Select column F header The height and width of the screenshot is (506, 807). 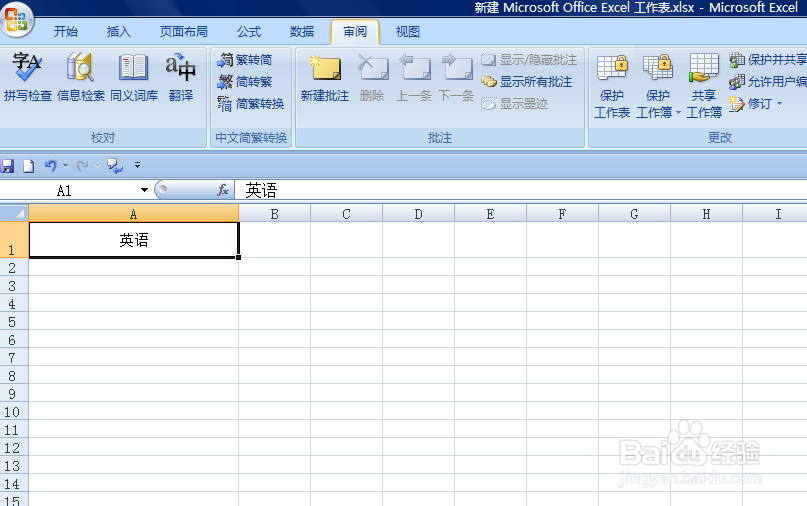[x=562, y=214]
